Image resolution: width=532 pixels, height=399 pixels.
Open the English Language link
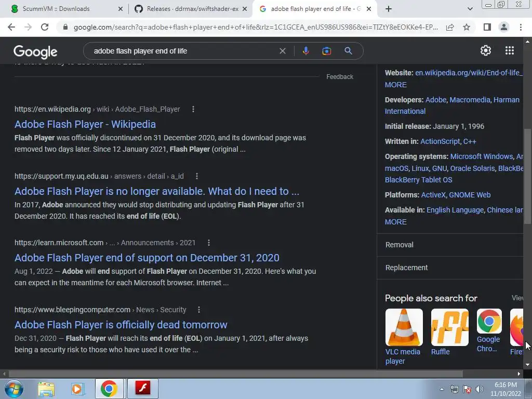(x=455, y=210)
